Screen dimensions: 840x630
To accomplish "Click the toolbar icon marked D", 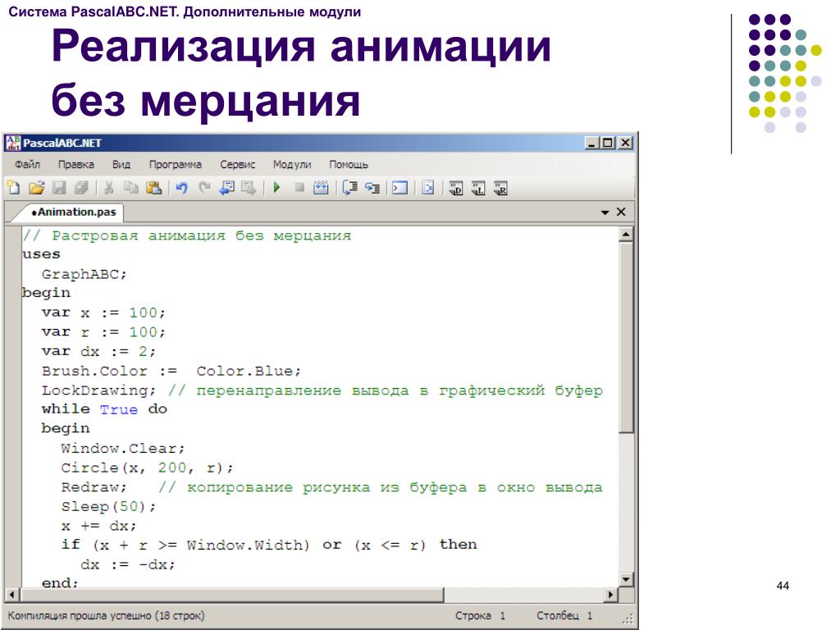I will [455, 189].
